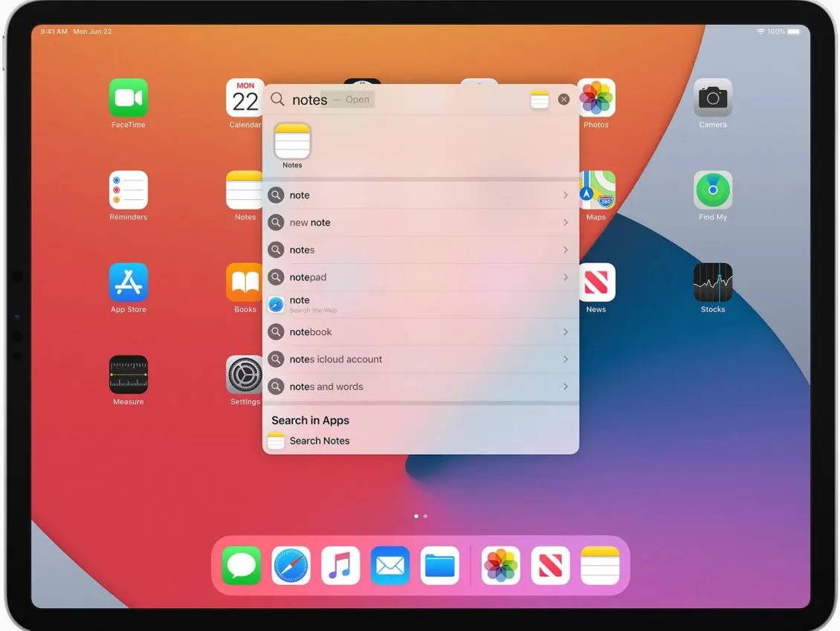Open News app on home screen grid

(597, 282)
